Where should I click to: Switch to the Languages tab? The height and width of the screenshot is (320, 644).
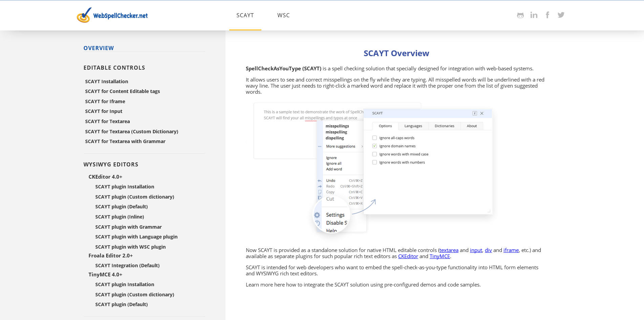click(413, 126)
